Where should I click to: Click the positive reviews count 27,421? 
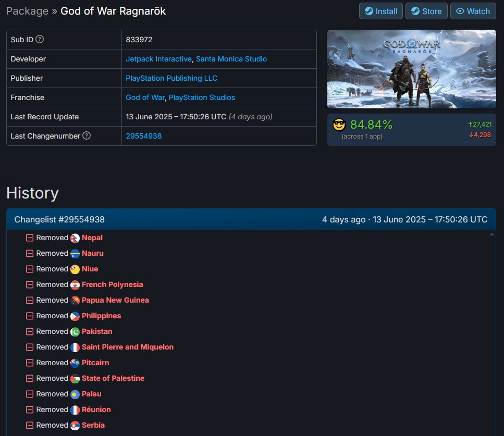(480, 124)
